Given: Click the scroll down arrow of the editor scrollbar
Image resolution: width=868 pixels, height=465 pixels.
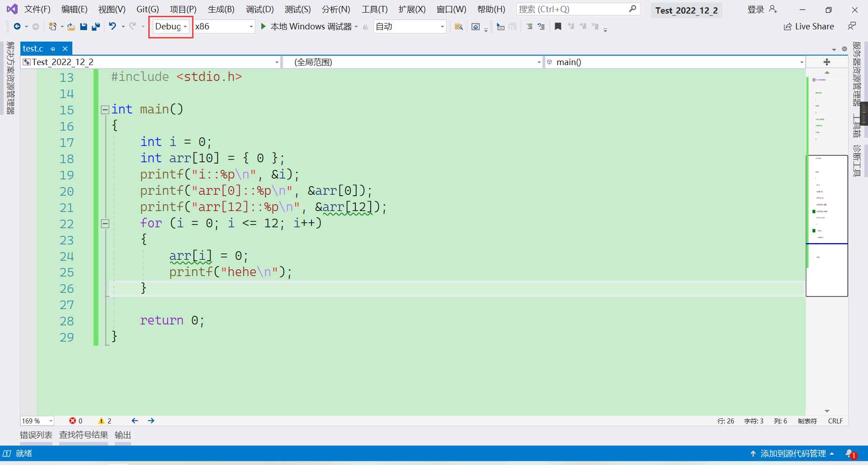Looking at the screenshot, I should click(x=827, y=411).
